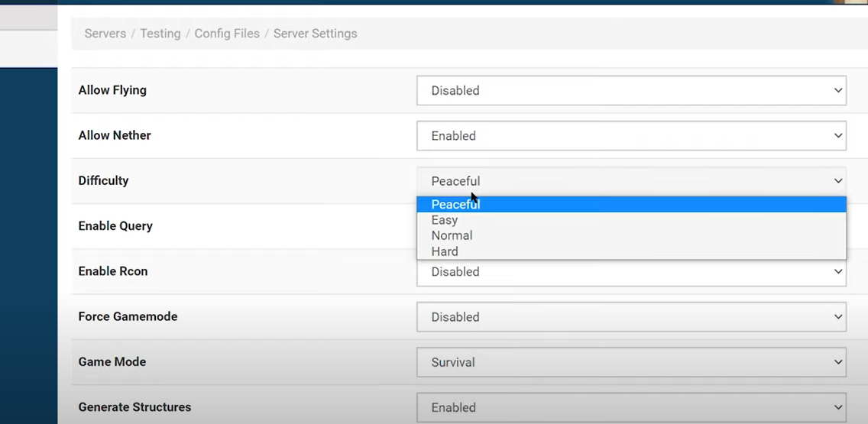Click the Server Settings breadcrumb text
Screen dimensions: 868x424
(x=315, y=34)
